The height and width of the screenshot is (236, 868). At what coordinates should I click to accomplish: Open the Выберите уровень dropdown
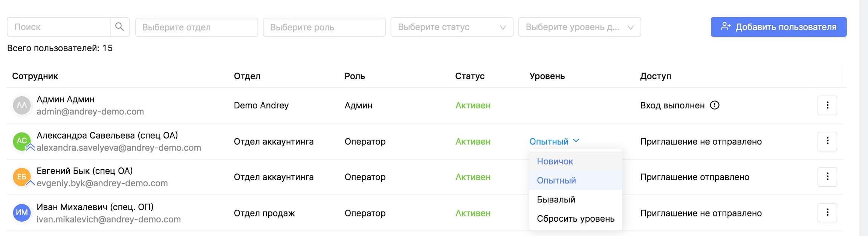pyautogui.click(x=579, y=27)
